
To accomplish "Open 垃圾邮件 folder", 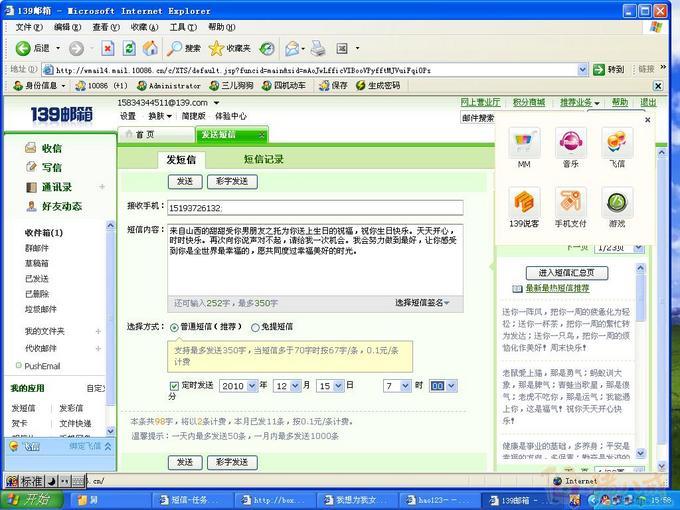I will (41, 309).
